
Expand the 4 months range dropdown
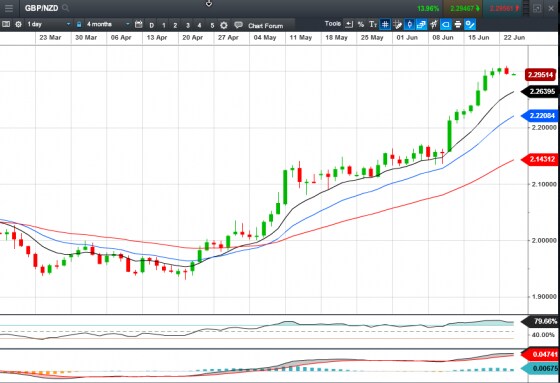128,24
